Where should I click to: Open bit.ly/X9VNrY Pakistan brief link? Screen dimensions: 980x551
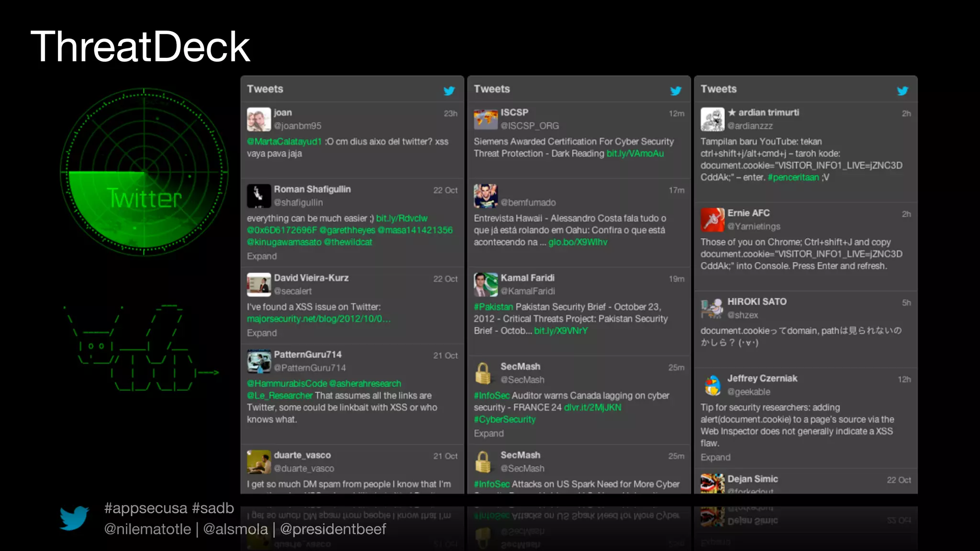561,331
